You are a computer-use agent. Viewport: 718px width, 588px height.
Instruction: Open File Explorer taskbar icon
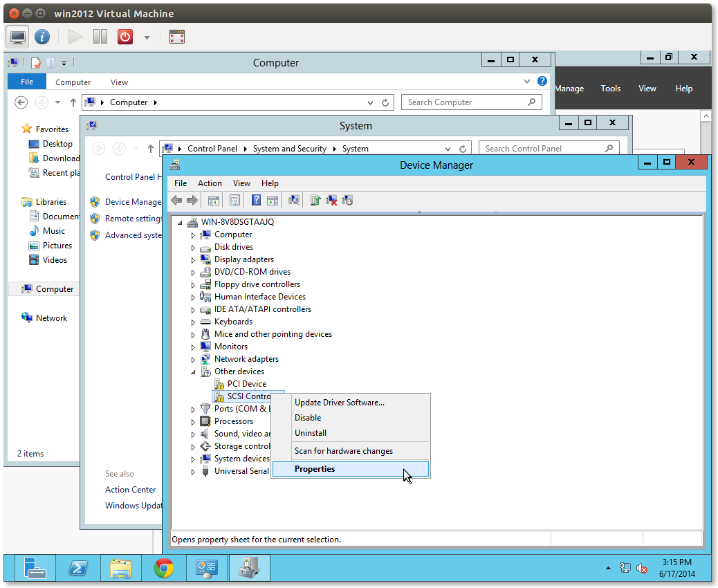(x=121, y=568)
